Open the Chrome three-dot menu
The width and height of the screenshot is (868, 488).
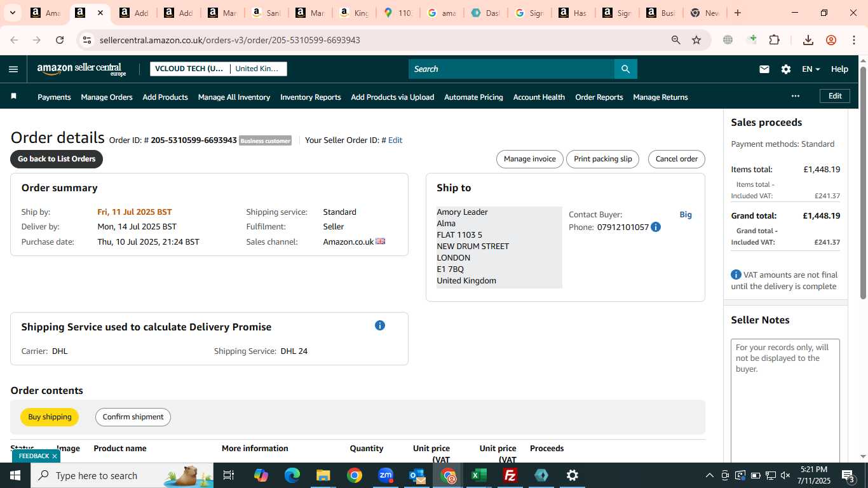[x=854, y=40]
